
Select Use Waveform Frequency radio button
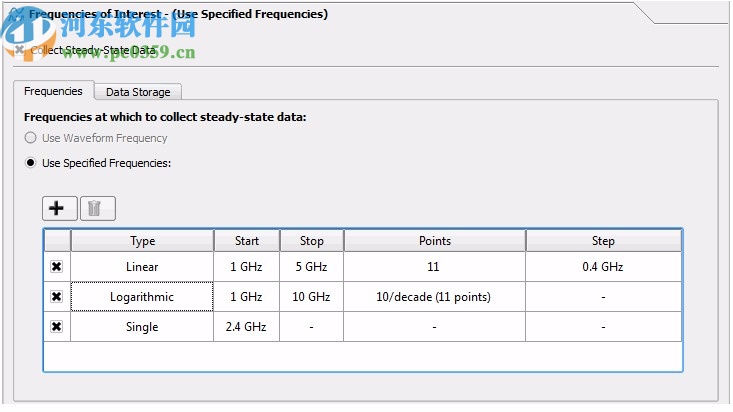point(31,138)
